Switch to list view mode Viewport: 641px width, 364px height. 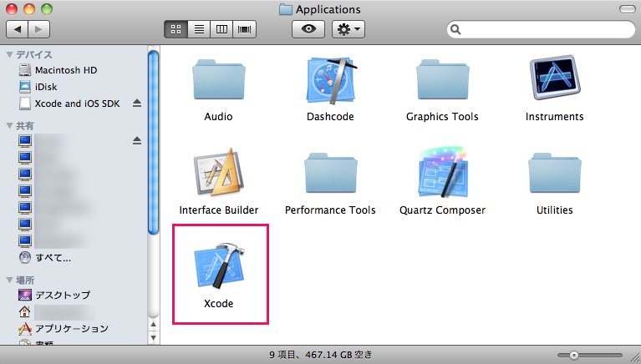pyautogui.click(x=199, y=29)
